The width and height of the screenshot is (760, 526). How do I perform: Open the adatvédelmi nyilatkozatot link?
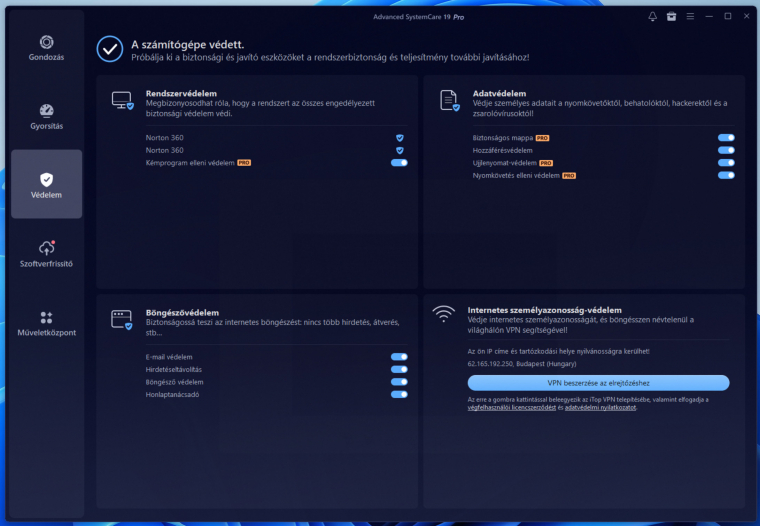point(599,408)
